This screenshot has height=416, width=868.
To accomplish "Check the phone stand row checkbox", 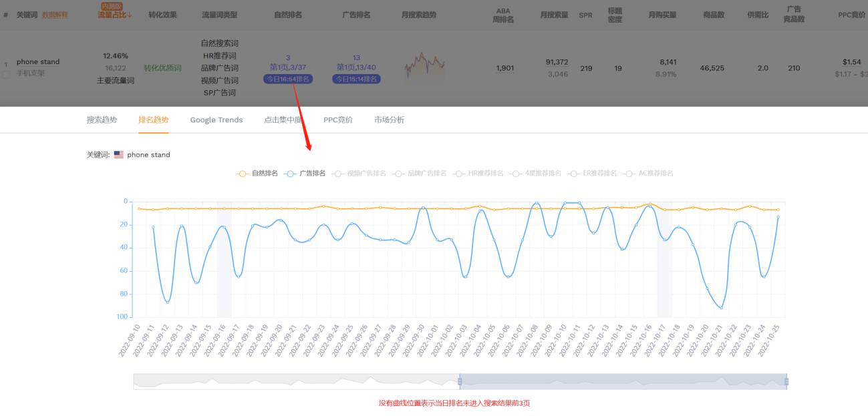I will tap(6, 75).
